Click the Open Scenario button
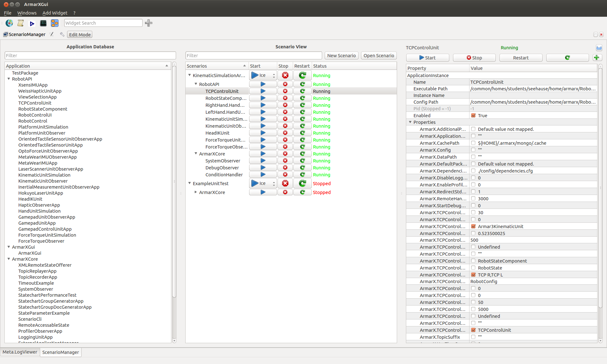This screenshot has height=364, width=607. (379, 56)
